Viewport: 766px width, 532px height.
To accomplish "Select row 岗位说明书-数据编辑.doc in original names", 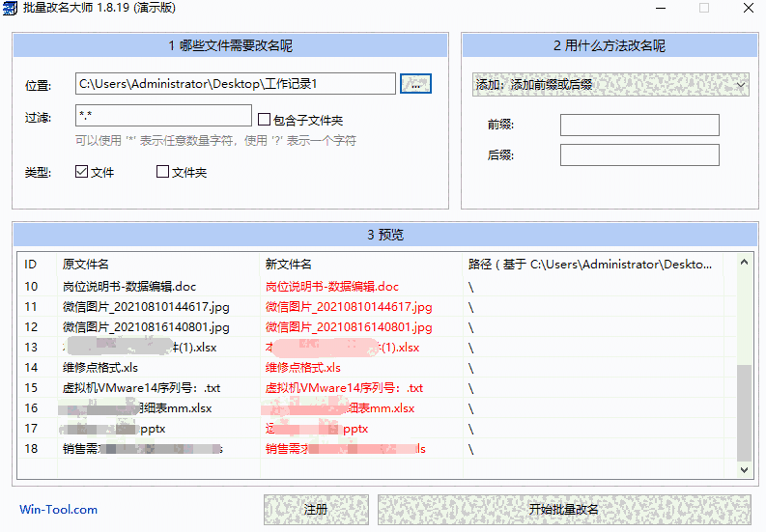I will coord(129,286).
